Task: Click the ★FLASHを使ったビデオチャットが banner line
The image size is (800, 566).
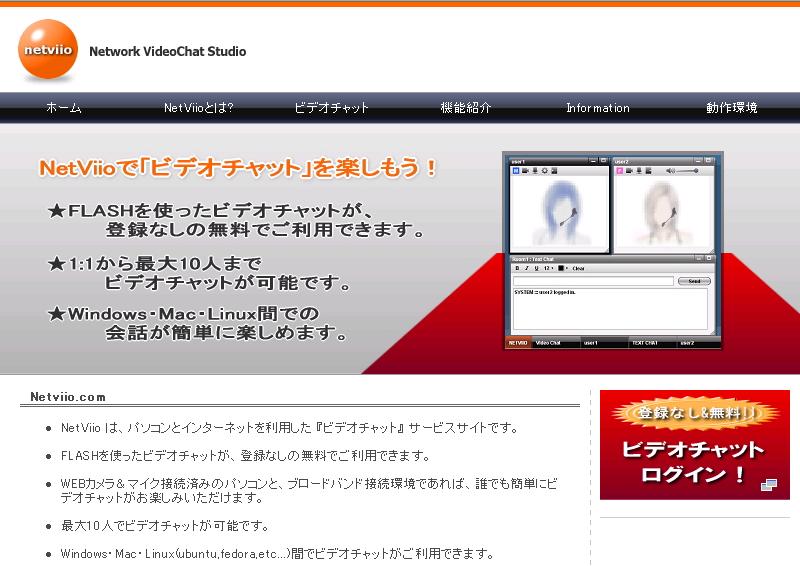Action: (212, 210)
